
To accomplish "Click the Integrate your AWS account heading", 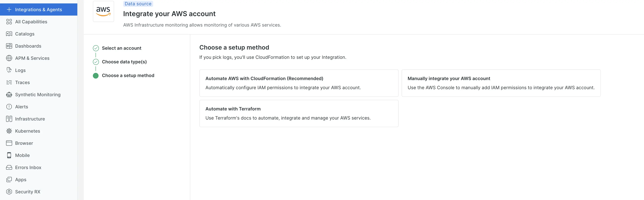I will tap(169, 14).
